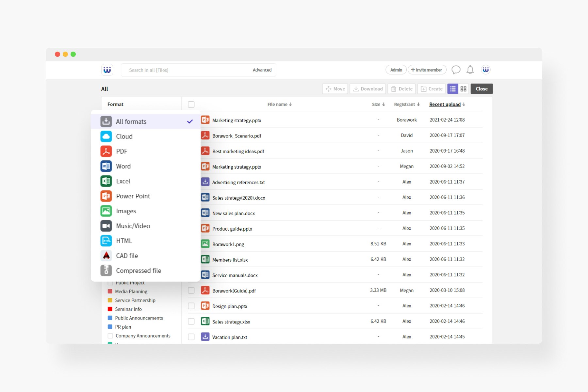Switch to grid view icon
The image size is (588, 392).
(x=463, y=89)
